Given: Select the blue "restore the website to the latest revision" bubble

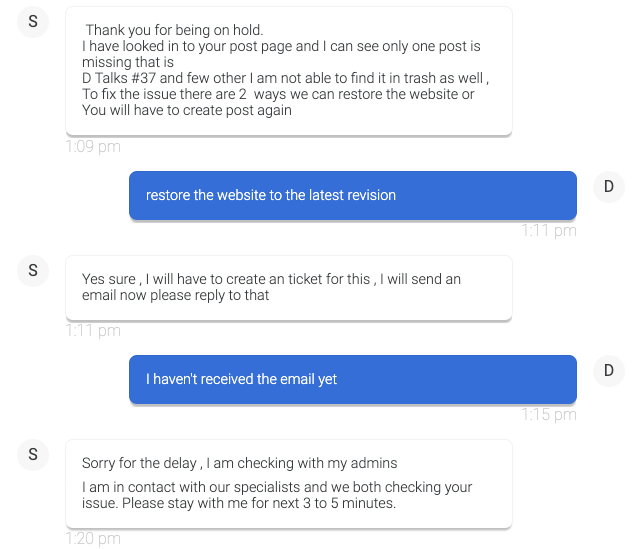Looking at the screenshot, I should coord(352,195).
